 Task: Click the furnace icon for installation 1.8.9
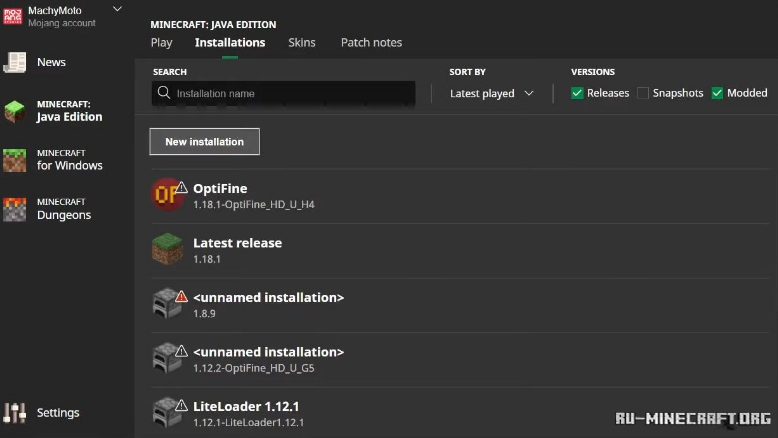click(x=166, y=304)
